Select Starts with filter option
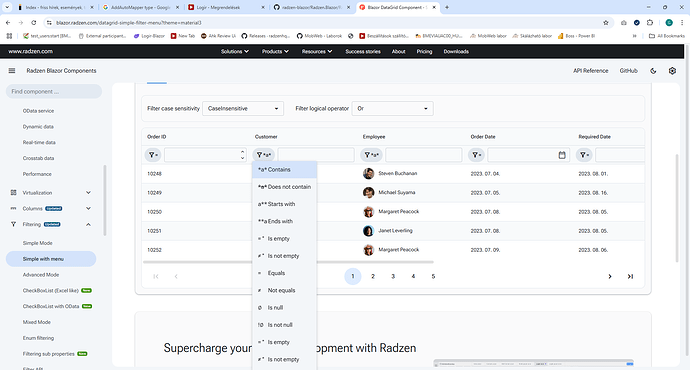The height and width of the screenshot is (370, 690). (x=284, y=204)
